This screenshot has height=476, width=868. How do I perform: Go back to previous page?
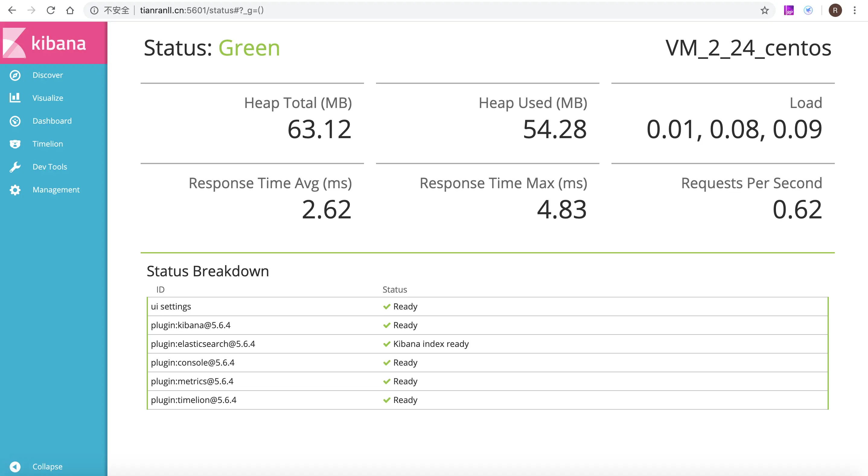(12, 11)
